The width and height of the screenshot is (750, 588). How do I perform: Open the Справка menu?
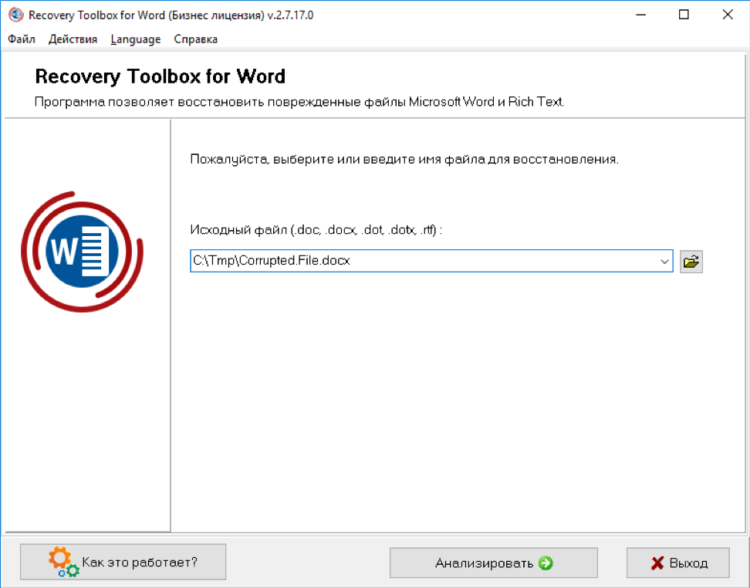(x=196, y=39)
